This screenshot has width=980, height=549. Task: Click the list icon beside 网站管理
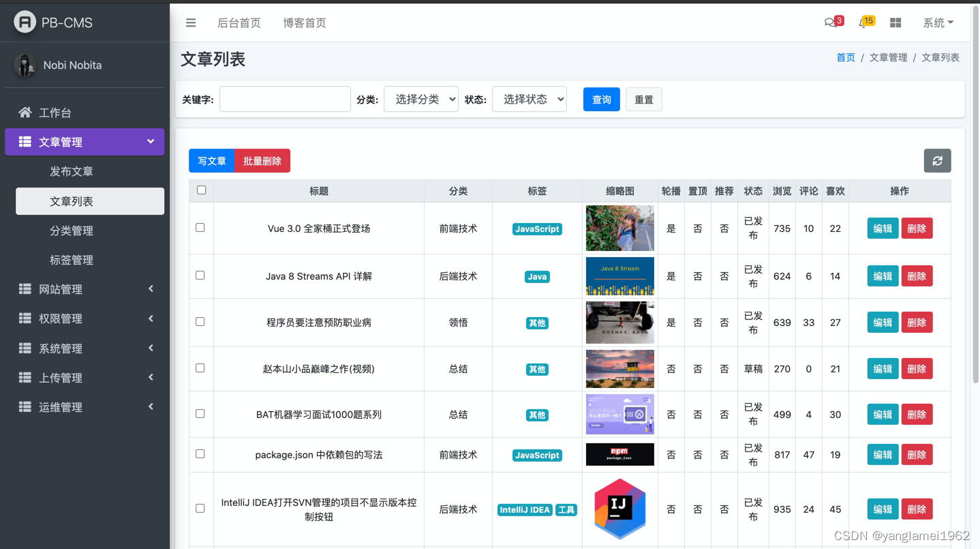25,289
